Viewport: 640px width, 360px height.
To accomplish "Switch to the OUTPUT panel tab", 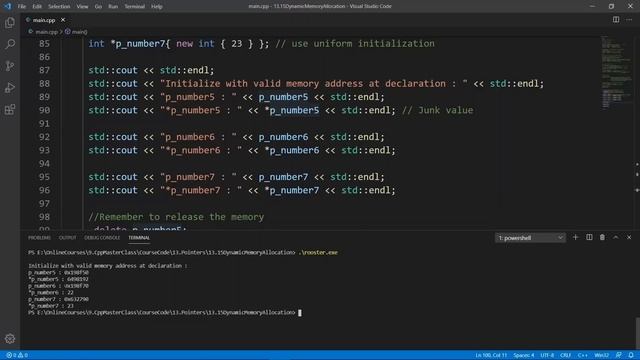I will 67,238.
